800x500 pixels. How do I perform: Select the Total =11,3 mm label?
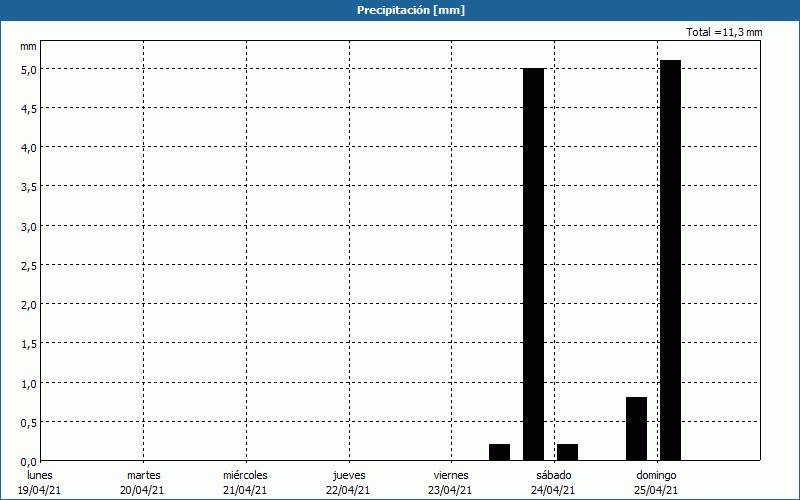tap(724, 32)
